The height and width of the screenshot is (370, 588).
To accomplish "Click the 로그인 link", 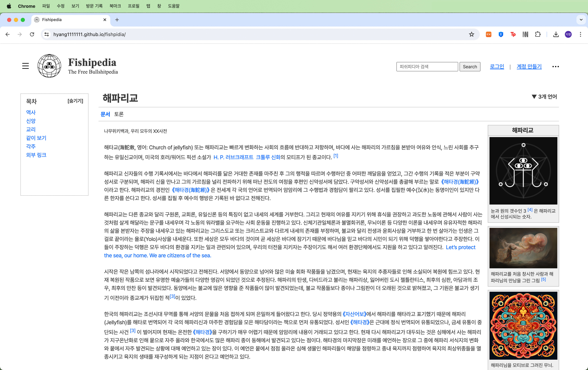I will pyautogui.click(x=497, y=66).
